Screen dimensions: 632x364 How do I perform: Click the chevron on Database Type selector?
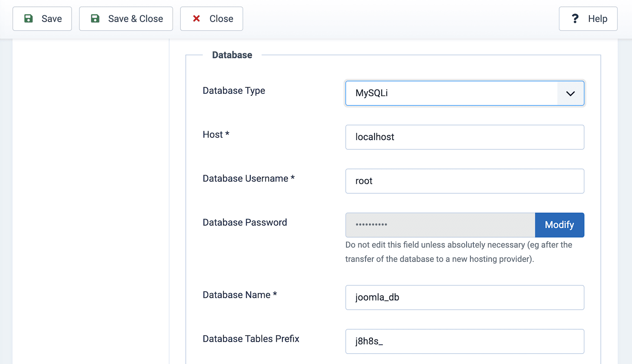pos(571,93)
